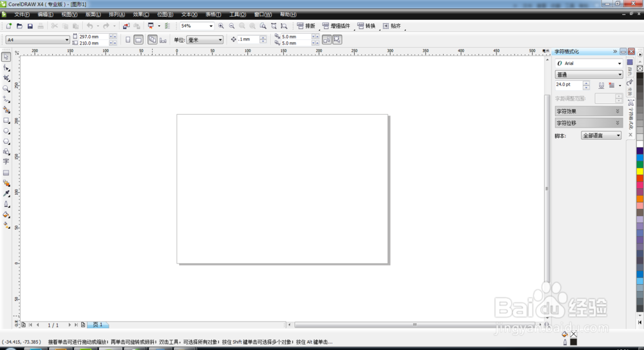This screenshot has height=350, width=644.
Task: Open the 普通 font style dropdown
Action: [620, 74]
